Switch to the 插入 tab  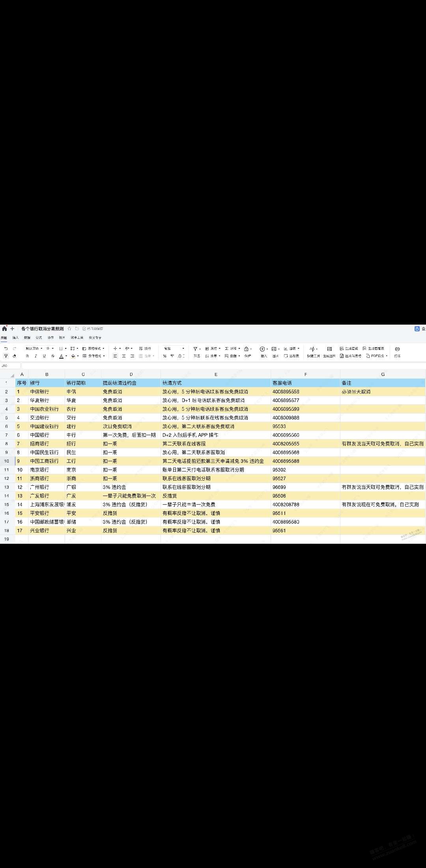[15, 338]
